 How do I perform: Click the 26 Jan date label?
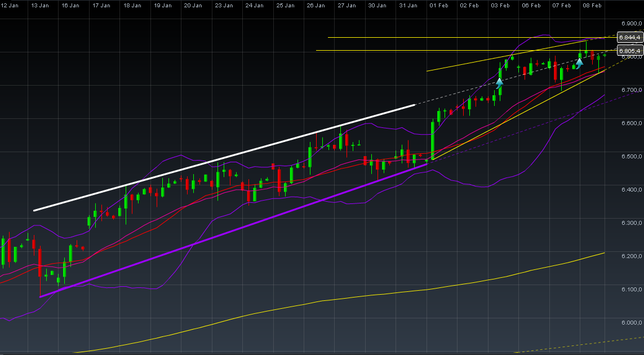(x=315, y=5)
